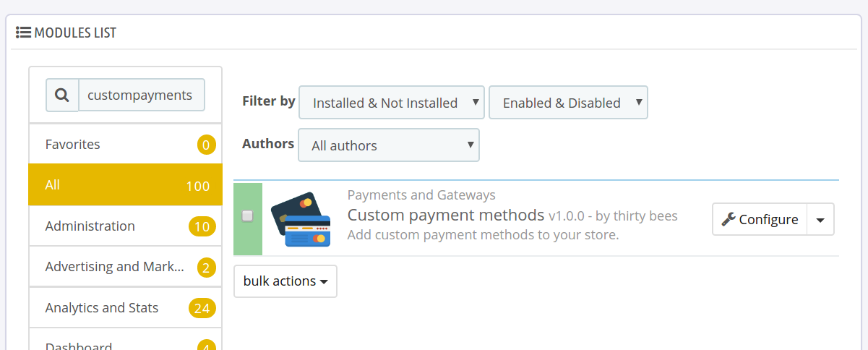Open the Enabled & Disabled filter dropdown
The width and height of the screenshot is (868, 350).
(568, 103)
